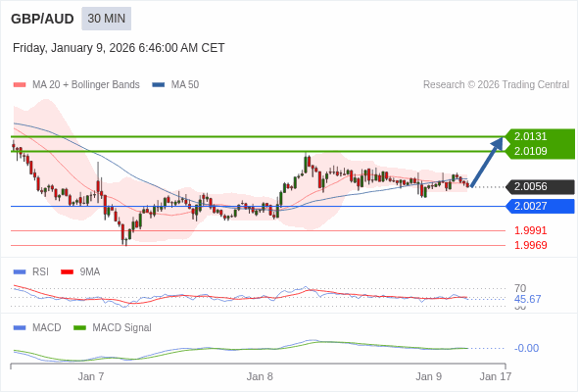Click the GBP/AUD pair title

pos(42,19)
